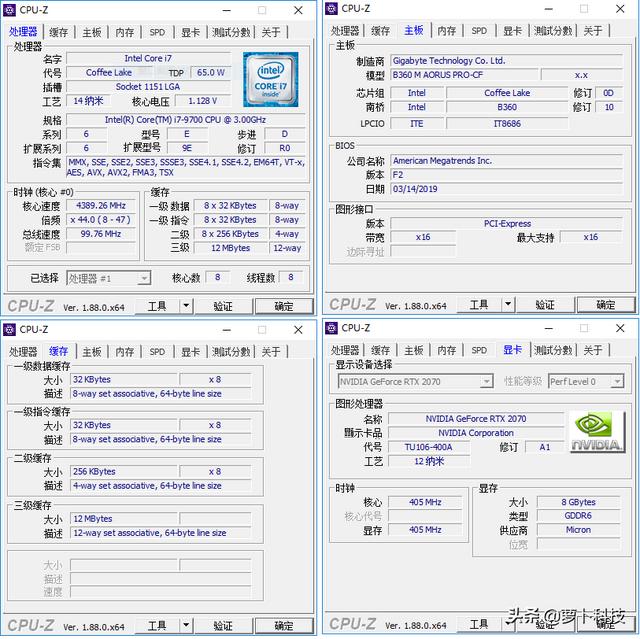Click the B360 M AORUS PRO-CF model field
640x639 pixels.
point(464,75)
